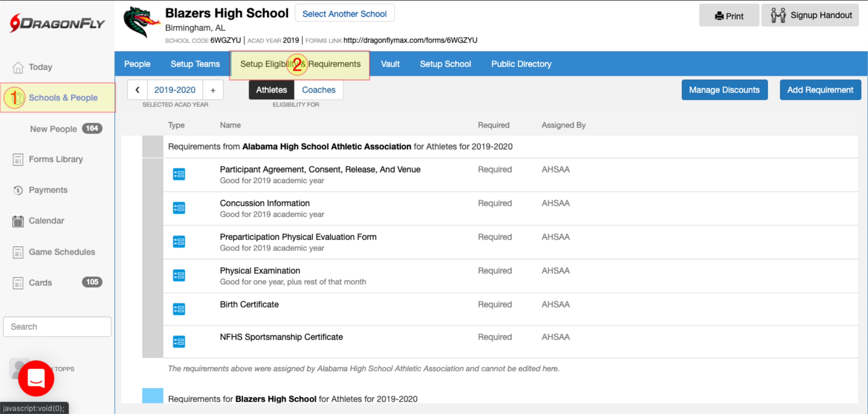
Task: Click the light blue Blazers requirements swatch
Action: coord(153,395)
